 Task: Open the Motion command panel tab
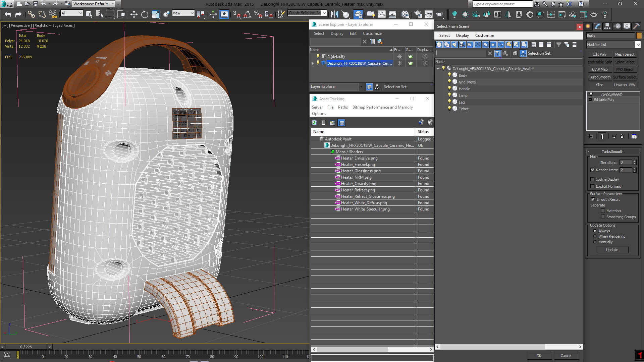(x=617, y=26)
